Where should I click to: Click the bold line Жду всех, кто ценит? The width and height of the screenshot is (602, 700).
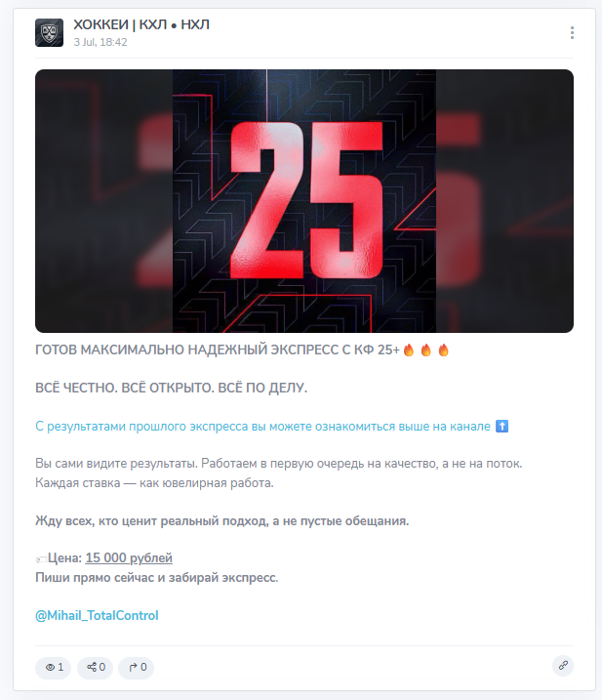point(222,521)
